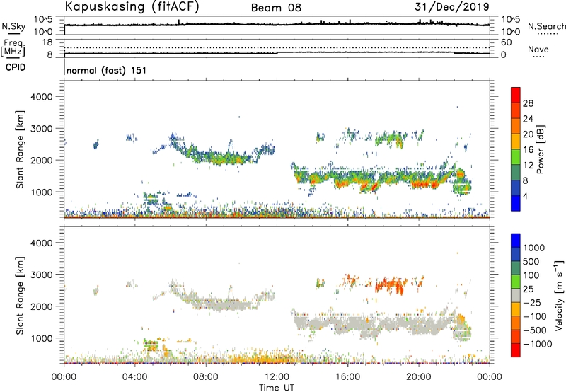Viewport: 566px width, 392px height.
Task: Click the 4000 label on power panel axis
Action: 42,97
